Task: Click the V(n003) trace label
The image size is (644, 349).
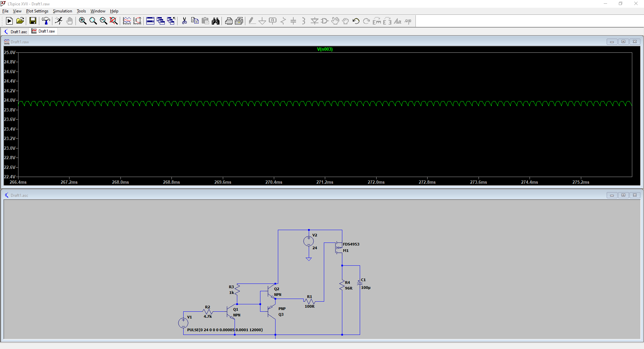Action: [325, 49]
